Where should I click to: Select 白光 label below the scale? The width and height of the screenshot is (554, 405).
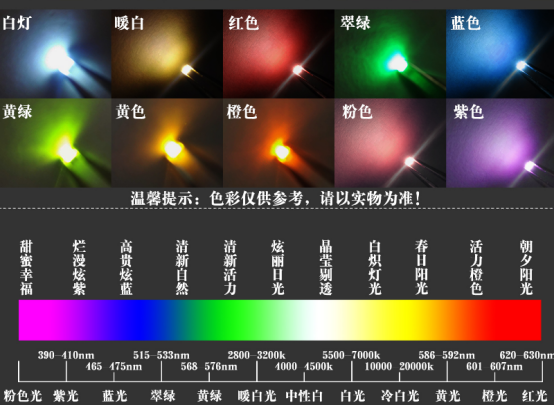click(x=353, y=396)
